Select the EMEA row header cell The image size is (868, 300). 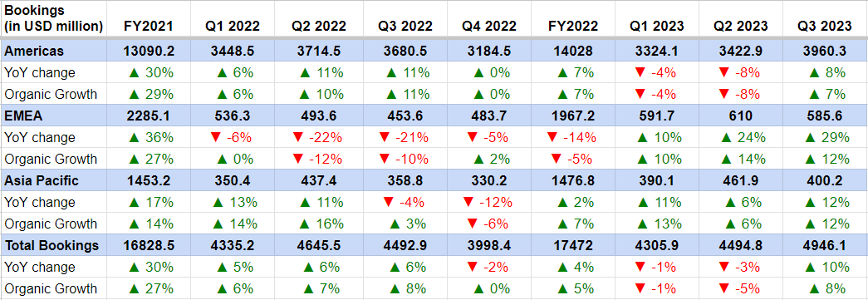54,116
